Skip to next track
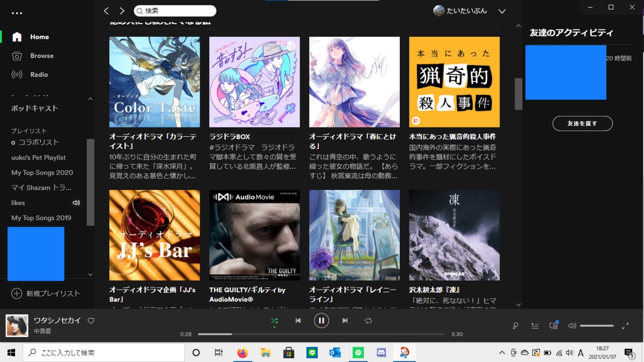Screen dimensions: 644x362 (345, 321)
